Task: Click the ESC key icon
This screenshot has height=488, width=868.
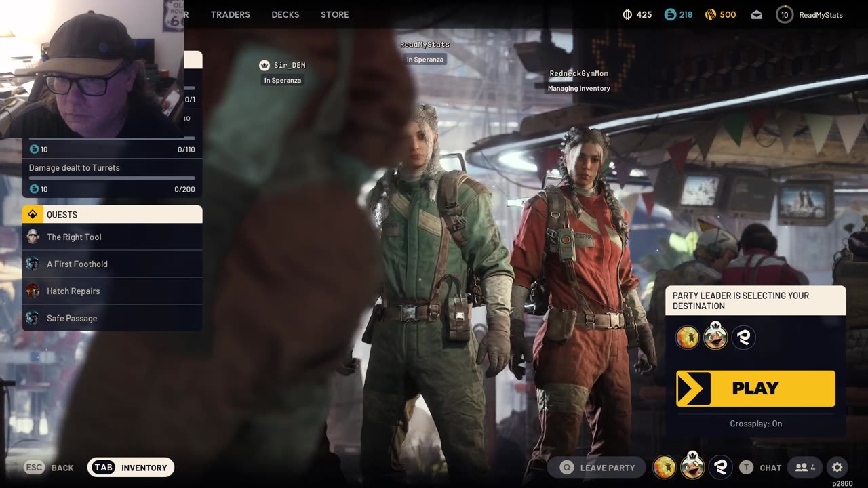Action: [35, 468]
